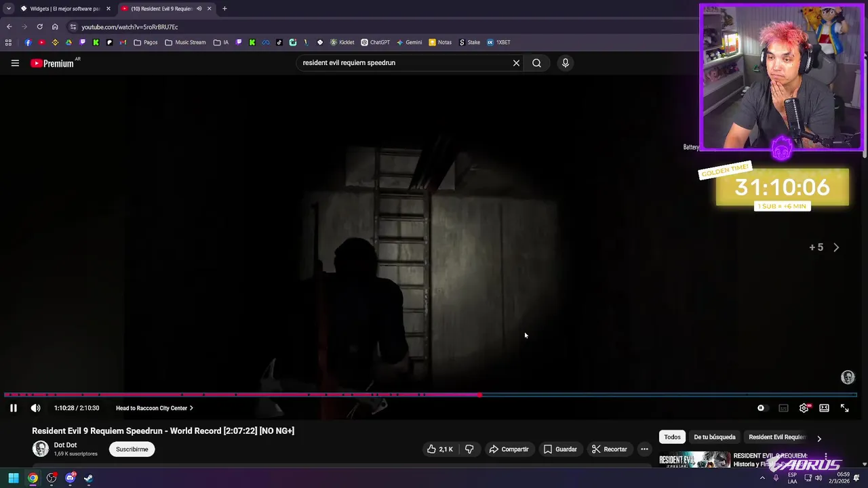Screen dimensions: 868x488
Task: Toggle subtitles with the captions icon
Action: tap(783, 408)
